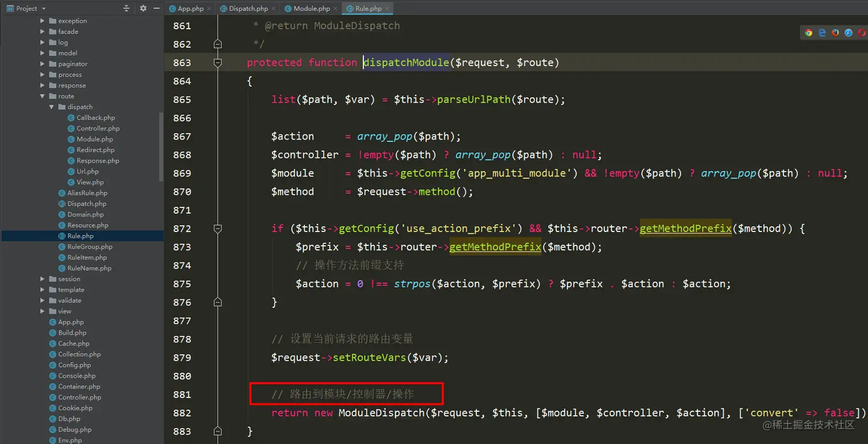Click the Redirect.php file icon
The width and height of the screenshot is (868, 444).
point(71,150)
